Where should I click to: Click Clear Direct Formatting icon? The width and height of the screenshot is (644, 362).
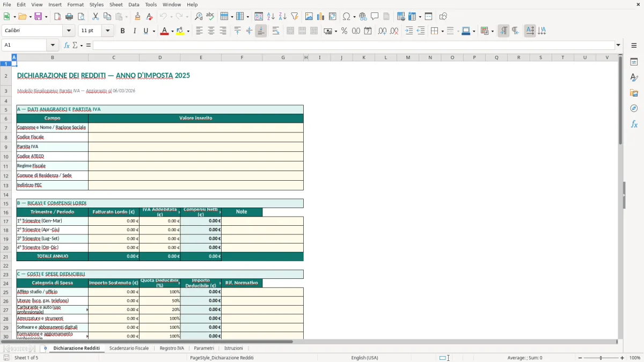[x=150, y=17]
